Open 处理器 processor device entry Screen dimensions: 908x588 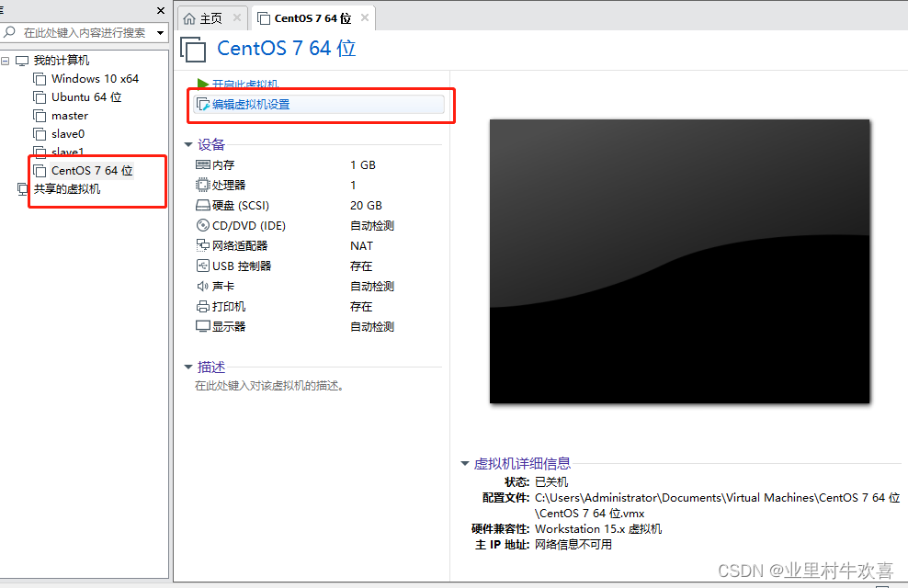[229, 186]
